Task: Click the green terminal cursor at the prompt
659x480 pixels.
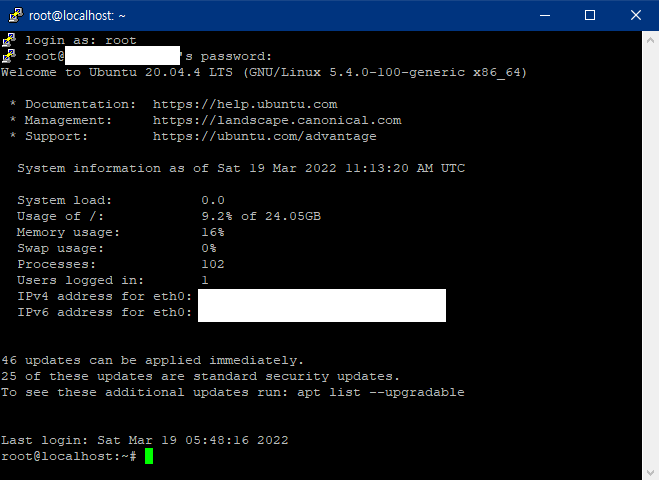Action: point(149,456)
